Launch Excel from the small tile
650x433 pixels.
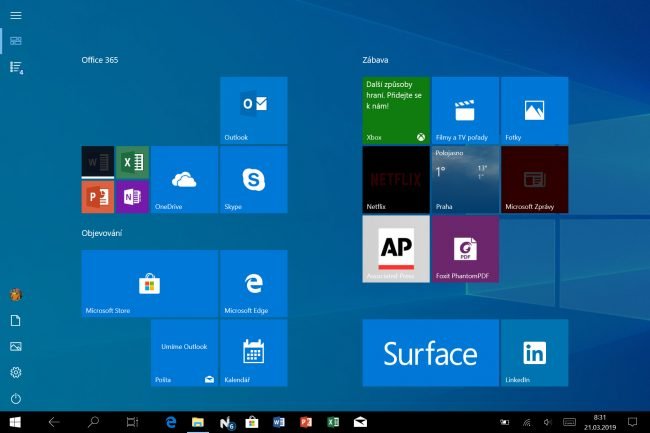point(133,162)
